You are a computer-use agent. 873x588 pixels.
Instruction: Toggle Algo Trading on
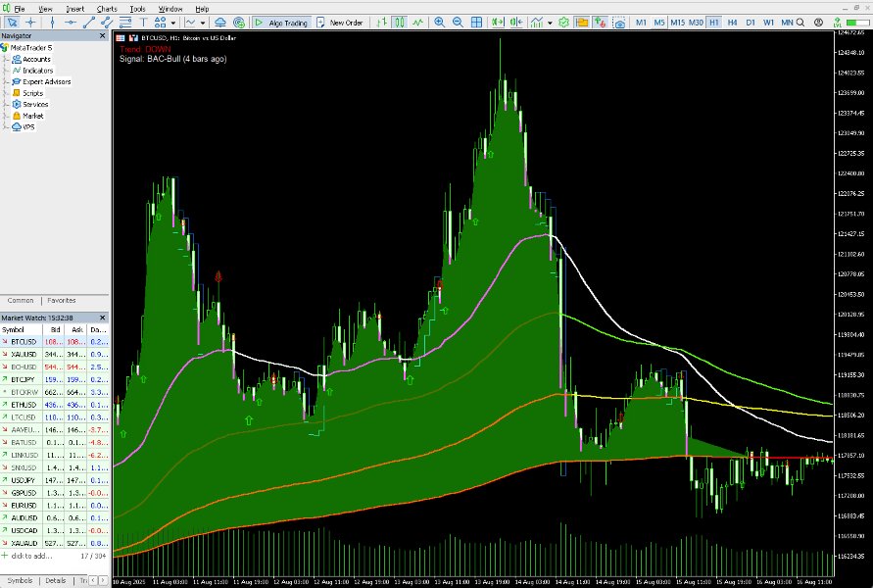click(x=281, y=23)
